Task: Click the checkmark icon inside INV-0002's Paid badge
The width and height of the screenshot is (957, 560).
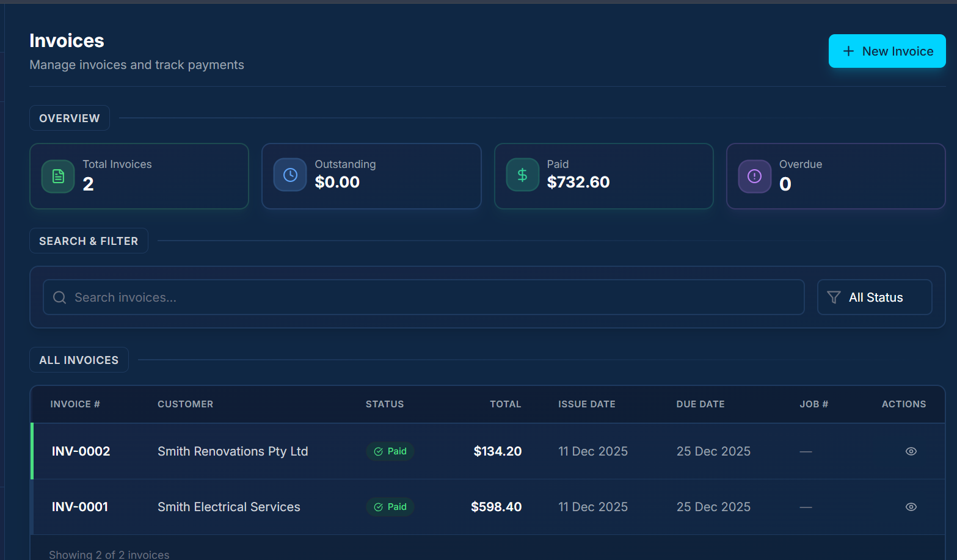Action: click(379, 451)
